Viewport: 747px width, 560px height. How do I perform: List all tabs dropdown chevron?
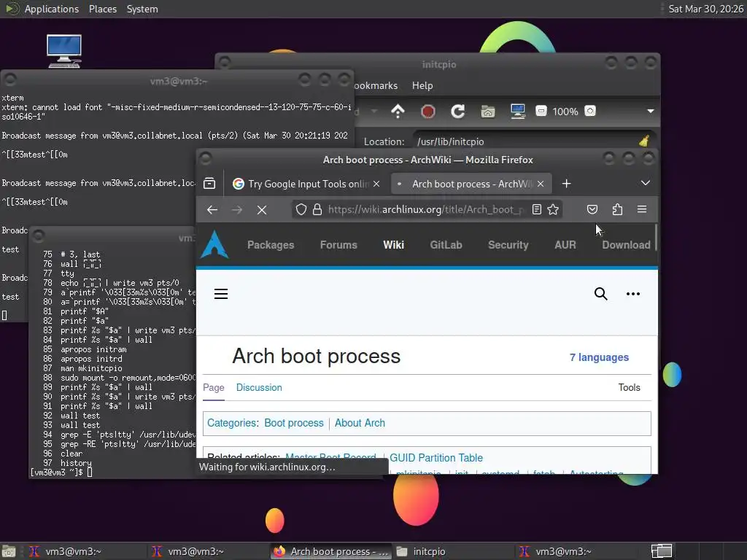[x=645, y=183]
